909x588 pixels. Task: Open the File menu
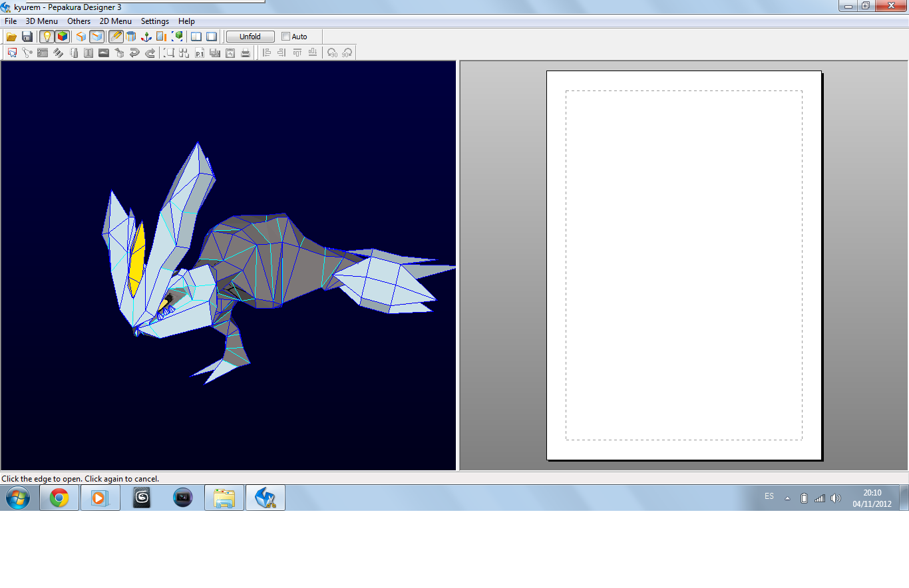coord(11,21)
